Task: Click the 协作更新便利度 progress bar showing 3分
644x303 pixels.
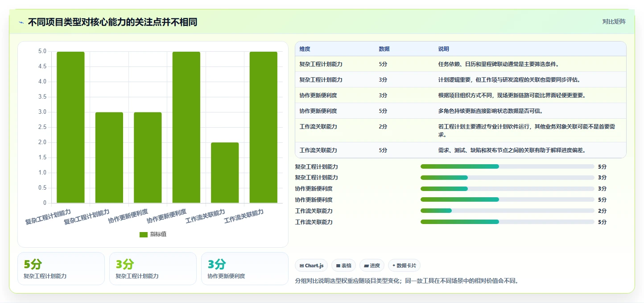Action: pos(507,189)
